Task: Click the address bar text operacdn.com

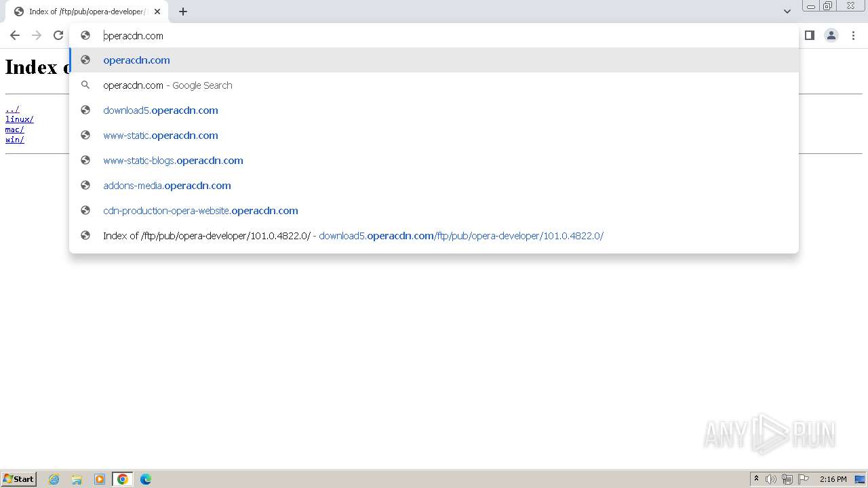Action: [x=134, y=36]
